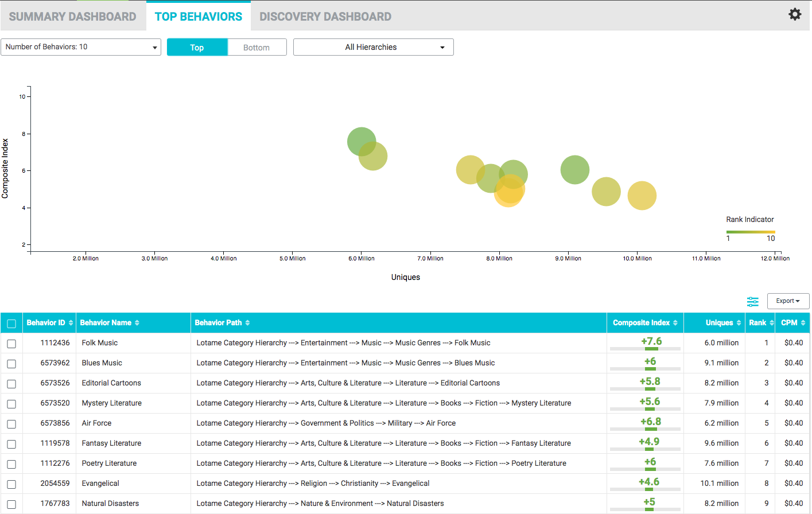This screenshot has width=812, height=514.
Task: Sort by Behavior Path column arrows
Action: point(247,323)
